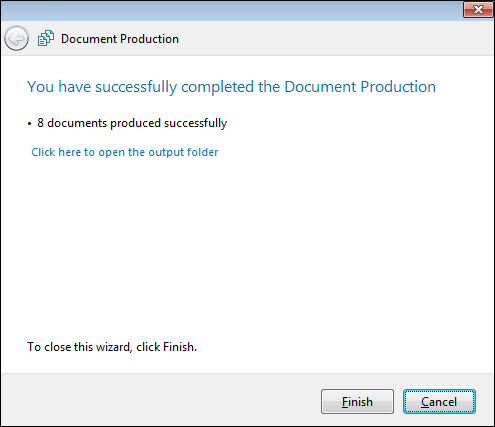Click the gray header strip right of the title

pos(333,39)
